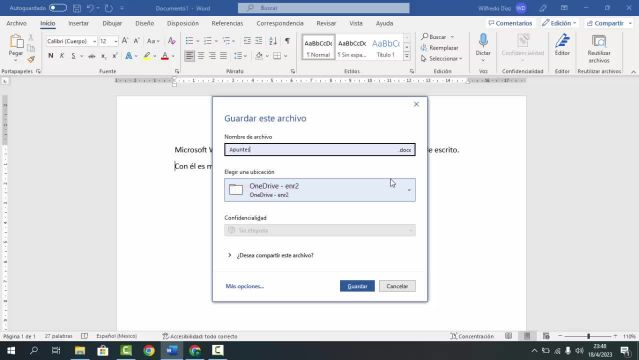639x360 pixels.
Task: Expand ¿Desea compartir este archivo? section
Action: click(271, 255)
